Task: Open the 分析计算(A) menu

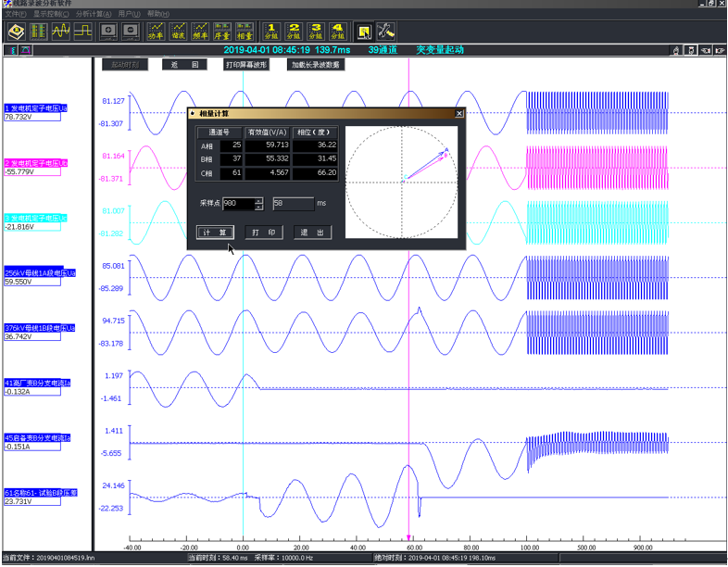Action: coord(93,14)
